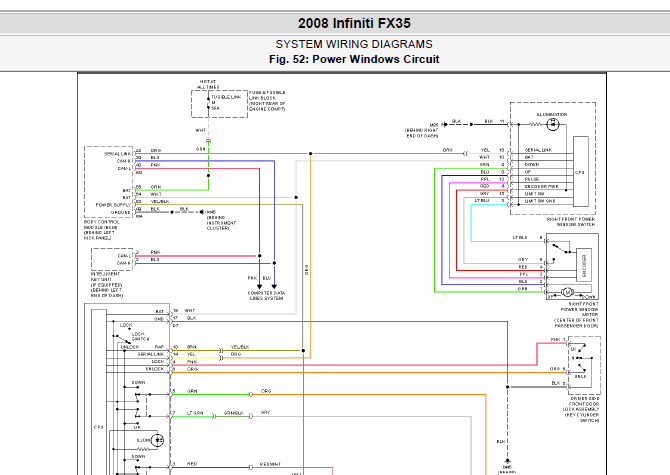Click the "YEL/BLK" wire label at BCM pin 53
Viewport: 670px width, 475px height.
coord(160,201)
